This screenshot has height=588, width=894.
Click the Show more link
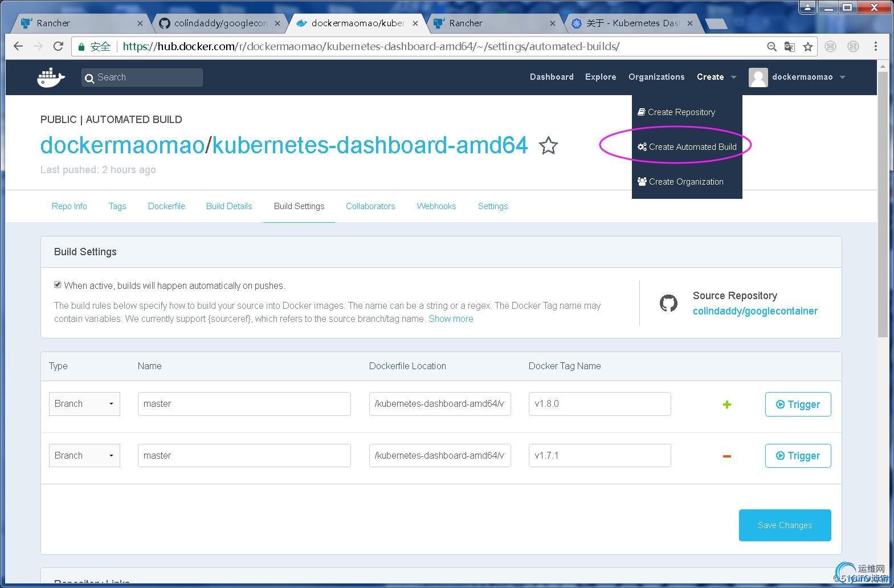coord(451,319)
